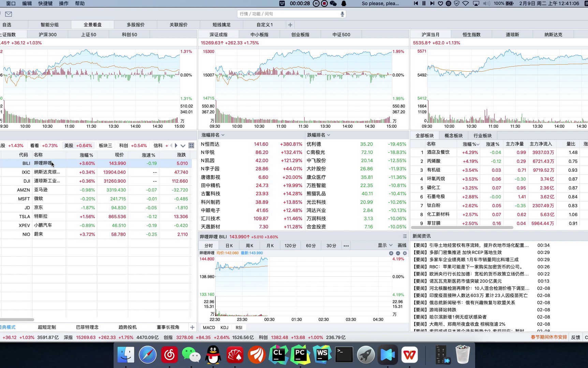Image resolution: width=588 pixels, height=368 pixels.
Task: Select the 关联报价 tab
Action: tap(179, 25)
